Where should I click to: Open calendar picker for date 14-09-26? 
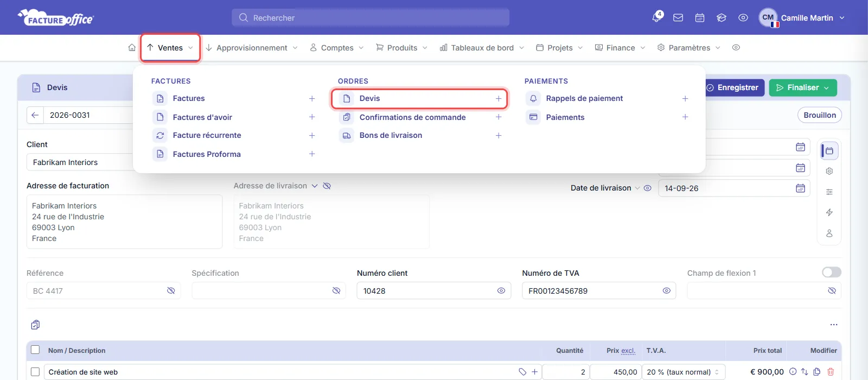[x=800, y=188]
